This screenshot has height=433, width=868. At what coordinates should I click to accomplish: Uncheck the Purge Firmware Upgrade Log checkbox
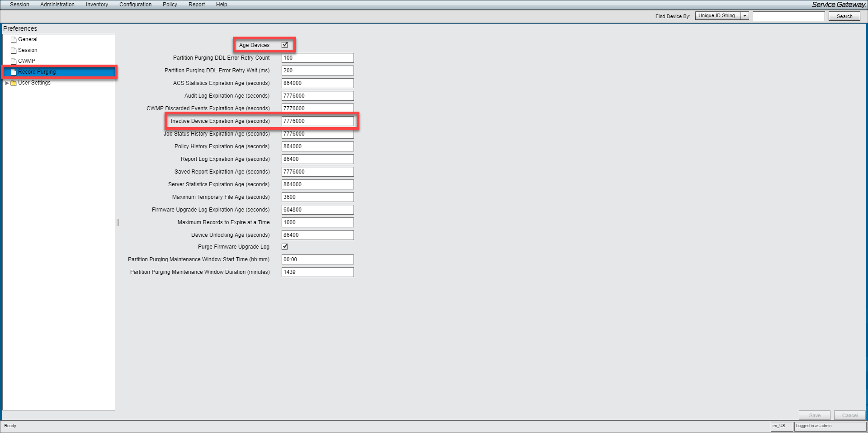tap(285, 246)
